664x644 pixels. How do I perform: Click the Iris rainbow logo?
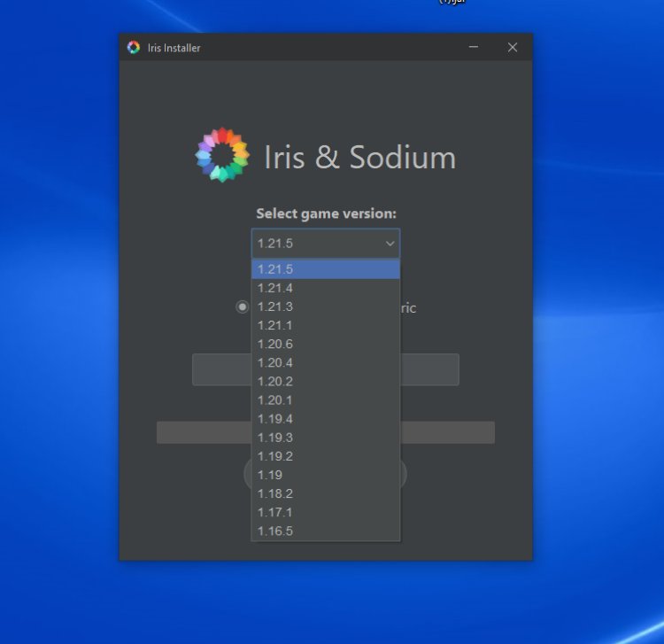(222, 155)
